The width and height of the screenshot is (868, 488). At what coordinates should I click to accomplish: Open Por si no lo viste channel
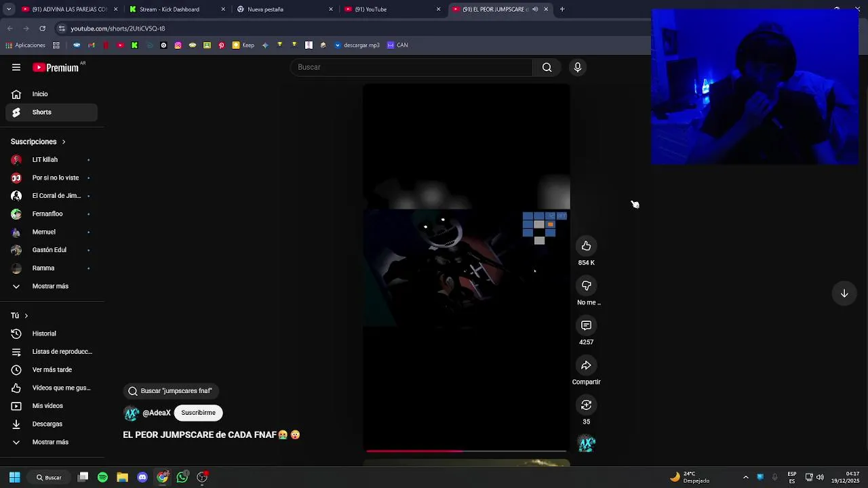[52, 178]
